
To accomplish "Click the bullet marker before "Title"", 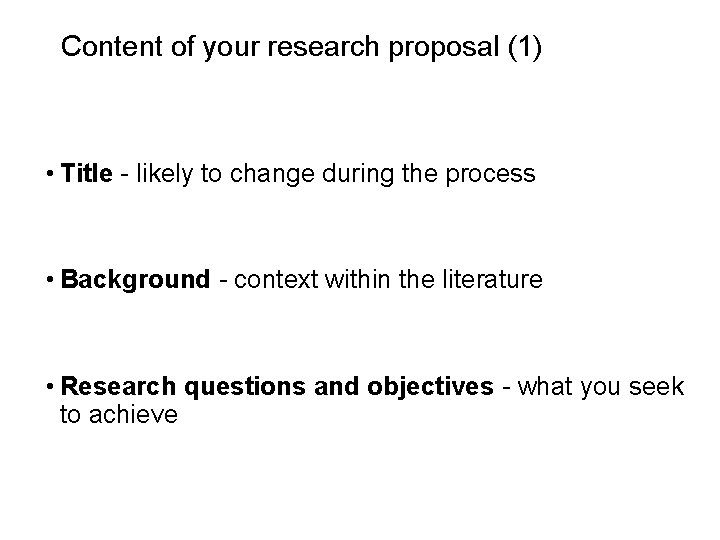I will click(x=50, y=174).
